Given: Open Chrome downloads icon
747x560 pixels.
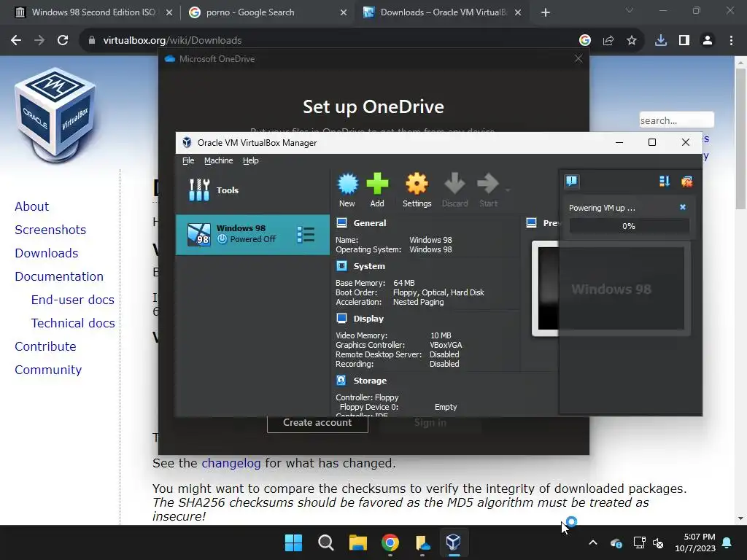Looking at the screenshot, I should [661, 41].
